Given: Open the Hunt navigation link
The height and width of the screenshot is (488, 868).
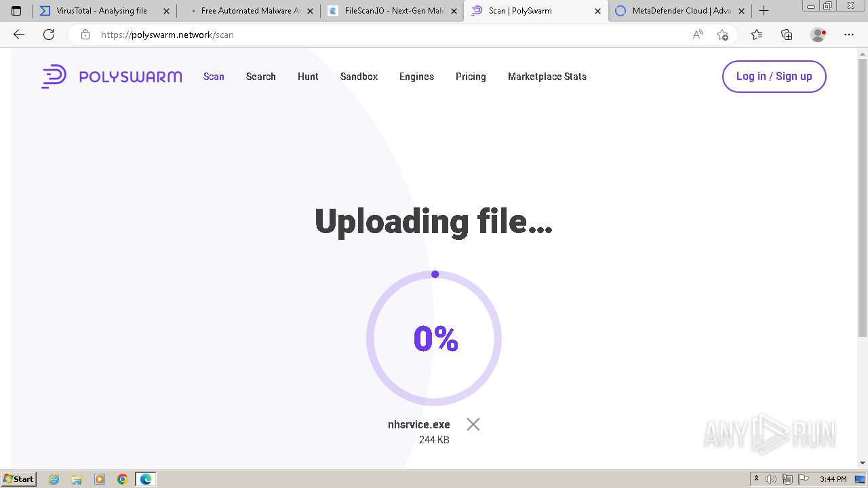Looking at the screenshot, I should 308,77.
